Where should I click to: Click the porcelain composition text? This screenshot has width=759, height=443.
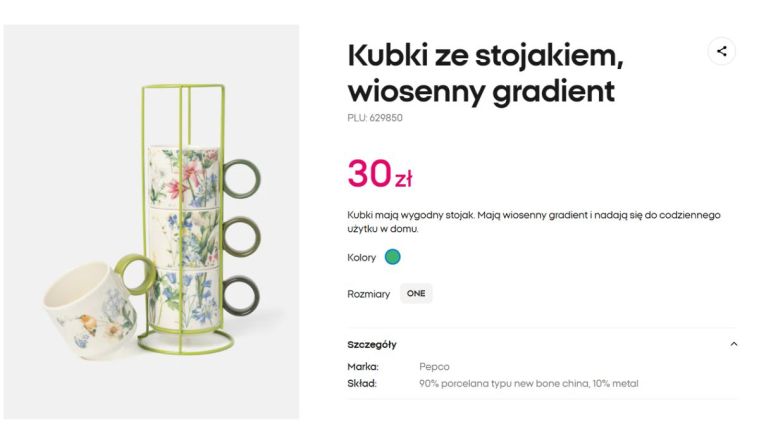528,384
